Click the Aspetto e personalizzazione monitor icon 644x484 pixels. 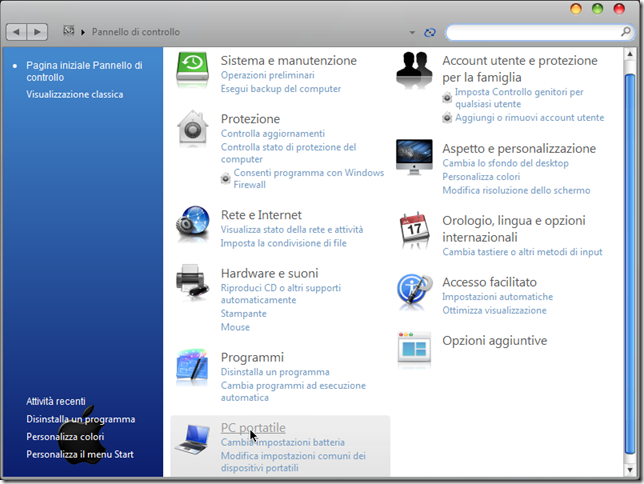tap(414, 157)
